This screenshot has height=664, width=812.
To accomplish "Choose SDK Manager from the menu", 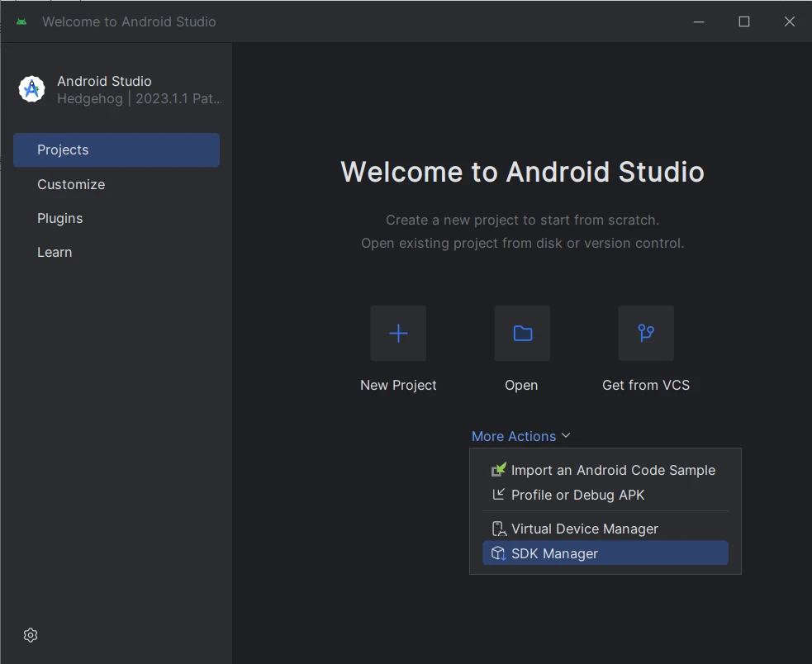I will click(x=554, y=553).
